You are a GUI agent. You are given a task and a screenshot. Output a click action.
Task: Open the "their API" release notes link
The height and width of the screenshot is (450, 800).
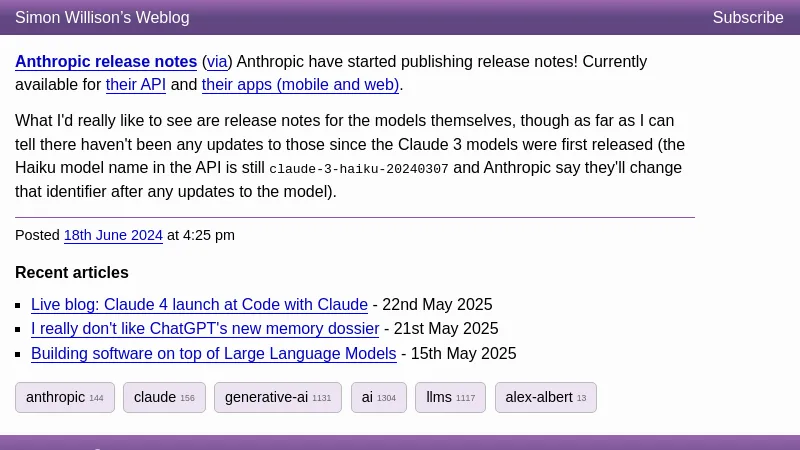136,85
